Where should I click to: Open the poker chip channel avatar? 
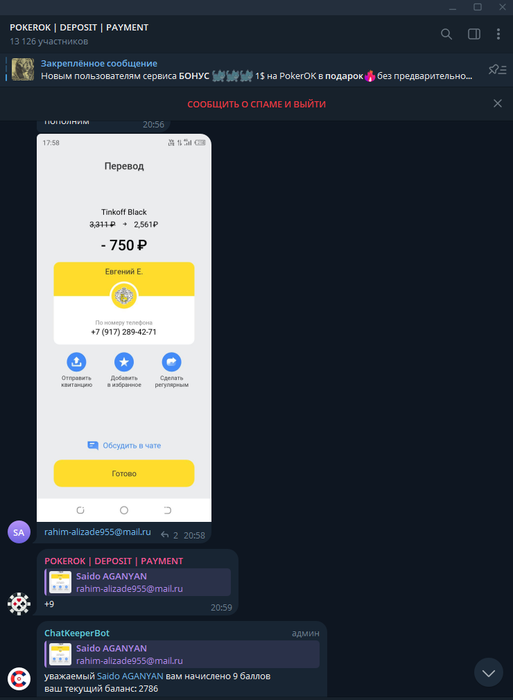pyautogui.click(x=19, y=604)
